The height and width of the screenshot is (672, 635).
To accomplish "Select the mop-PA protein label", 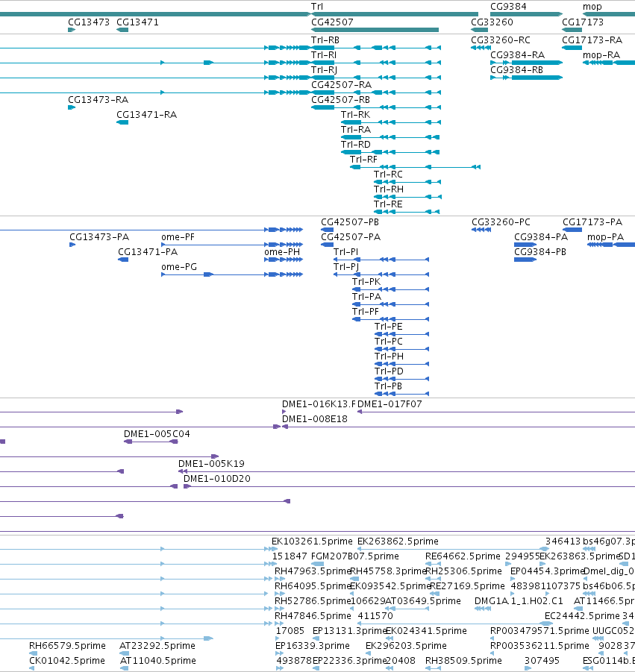I will pos(605,237).
